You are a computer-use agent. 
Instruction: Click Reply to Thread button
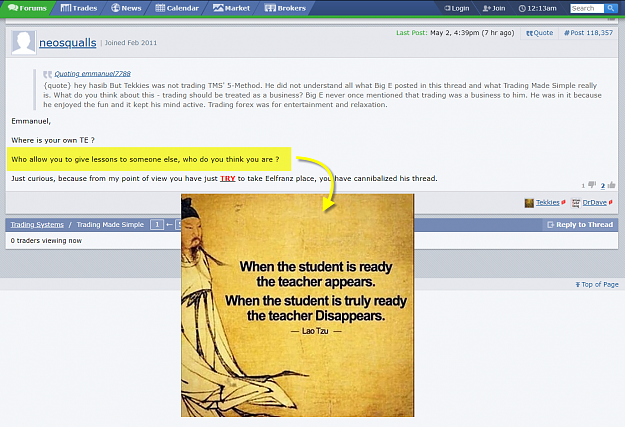tap(580, 225)
